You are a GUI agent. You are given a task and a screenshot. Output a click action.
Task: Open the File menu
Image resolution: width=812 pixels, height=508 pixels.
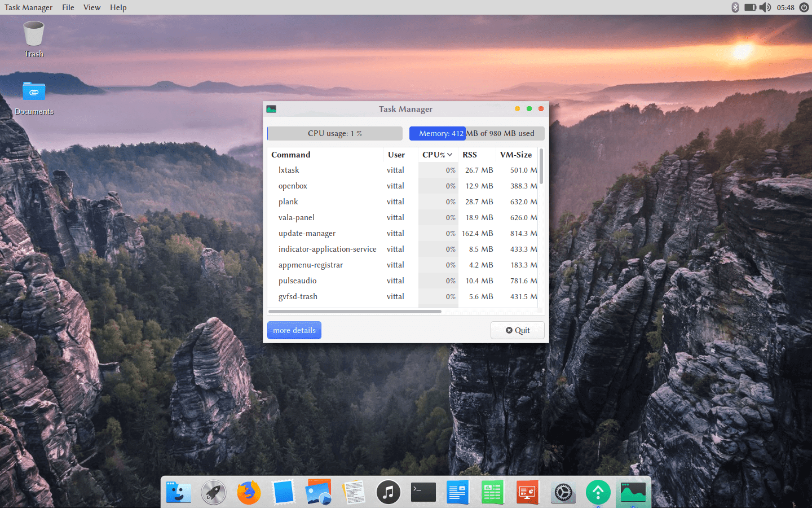point(68,7)
